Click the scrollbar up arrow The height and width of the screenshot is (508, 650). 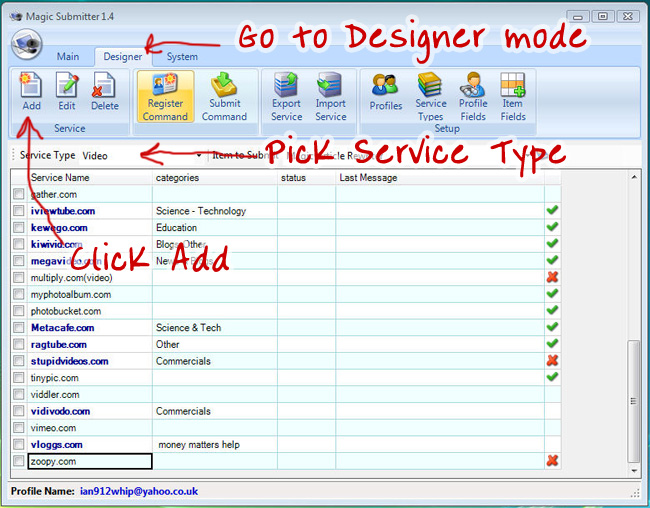(x=634, y=177)
